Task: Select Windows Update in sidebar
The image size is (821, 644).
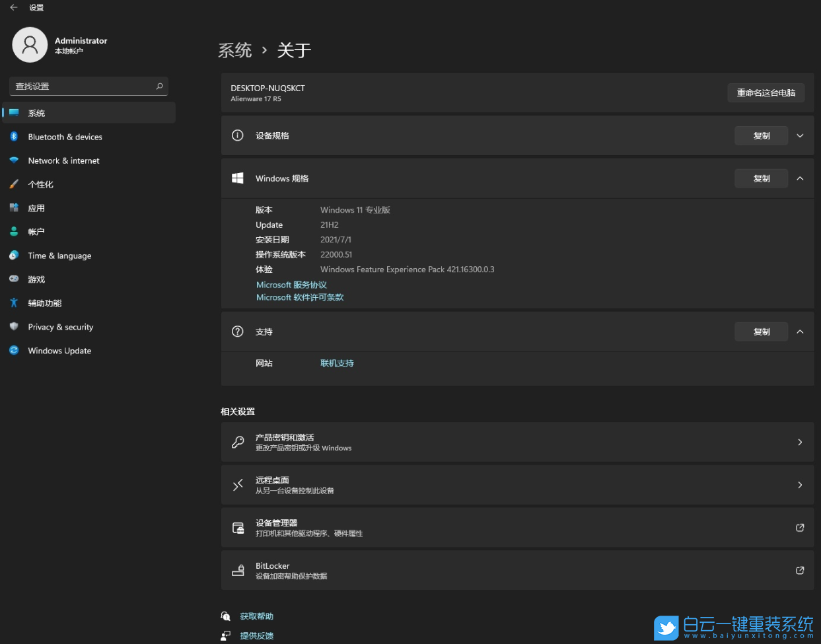Action: tap(59, 351)
